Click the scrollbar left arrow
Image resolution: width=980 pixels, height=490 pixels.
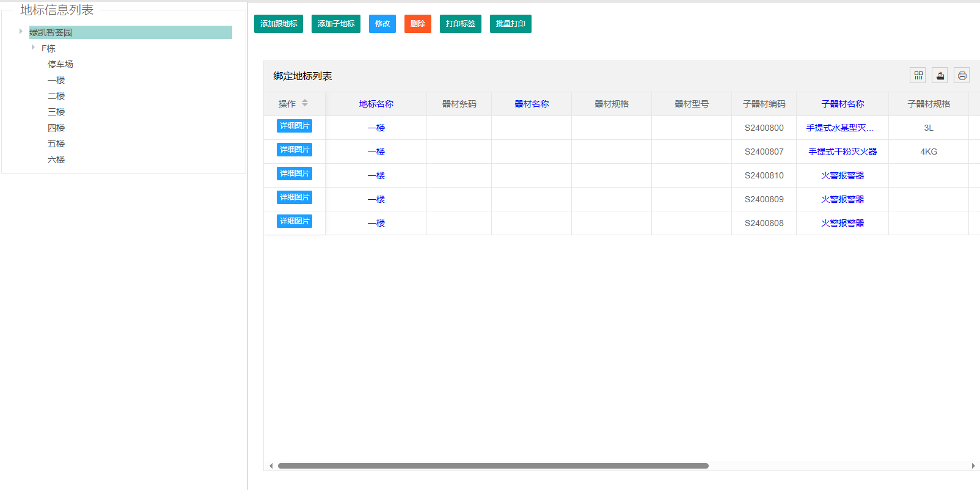pyautogui.click(x=271, y=466)
